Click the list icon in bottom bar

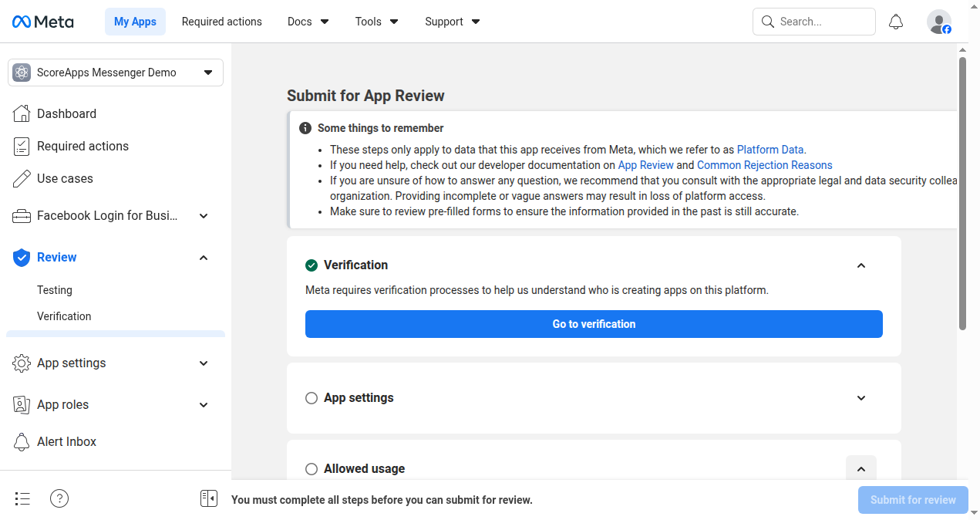tap(22, 498)
